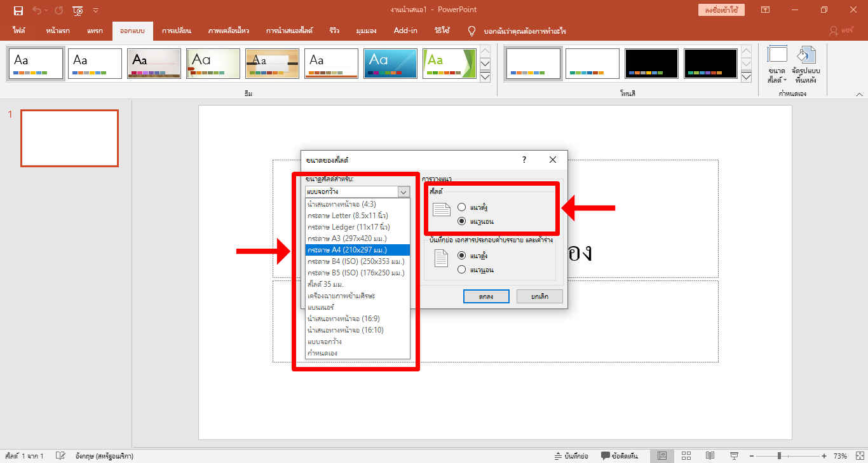Open the Slide Size ribbon button
The height and width of the screenshot is (463, 868).
point(777,65)
